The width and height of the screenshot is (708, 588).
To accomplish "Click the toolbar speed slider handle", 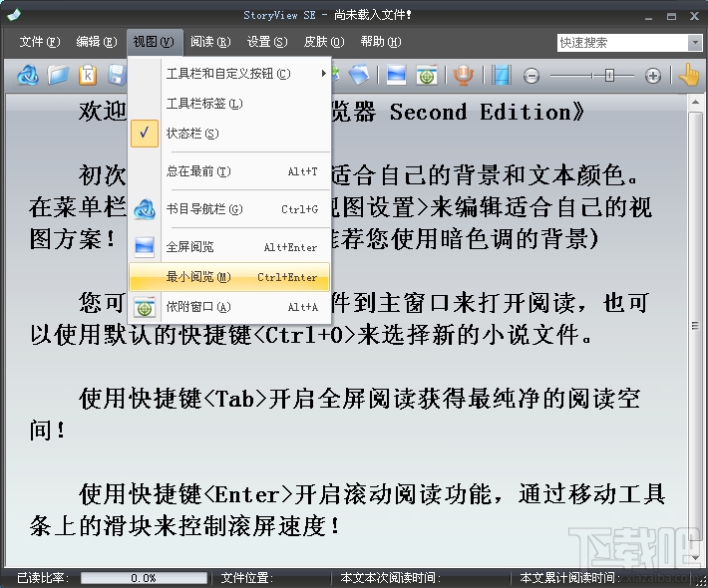I will click(609, 76).
